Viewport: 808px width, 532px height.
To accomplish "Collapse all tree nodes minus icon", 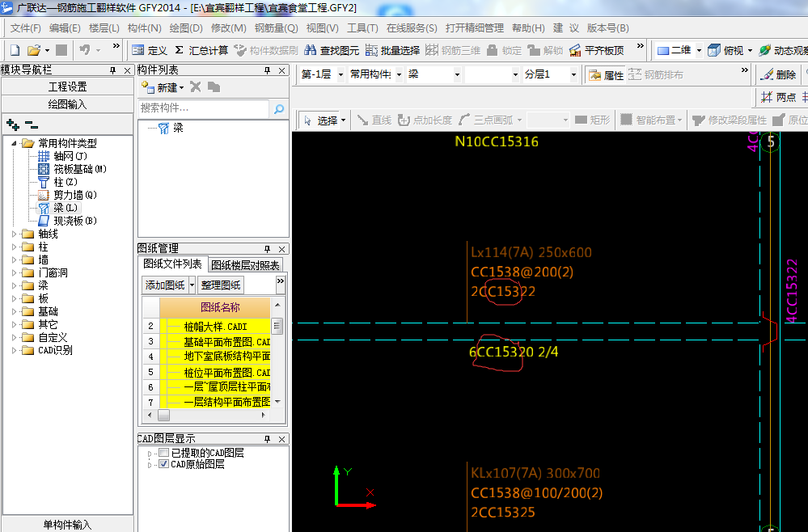I will coord(32,125).
